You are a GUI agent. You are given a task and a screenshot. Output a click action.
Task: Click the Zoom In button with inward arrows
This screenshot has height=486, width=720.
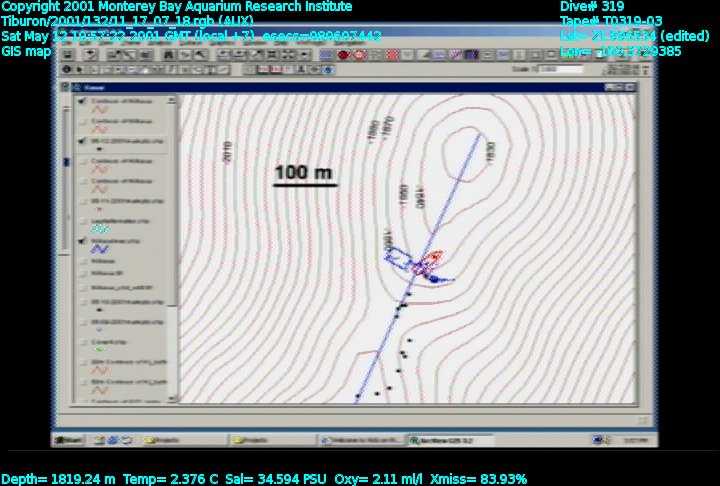coord(272,55)
